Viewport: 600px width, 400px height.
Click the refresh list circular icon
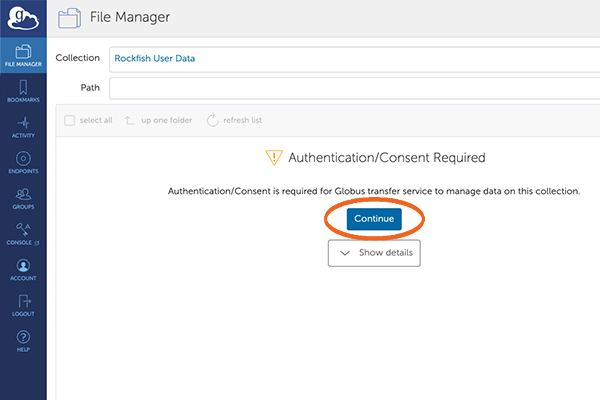tap(212, 120)
